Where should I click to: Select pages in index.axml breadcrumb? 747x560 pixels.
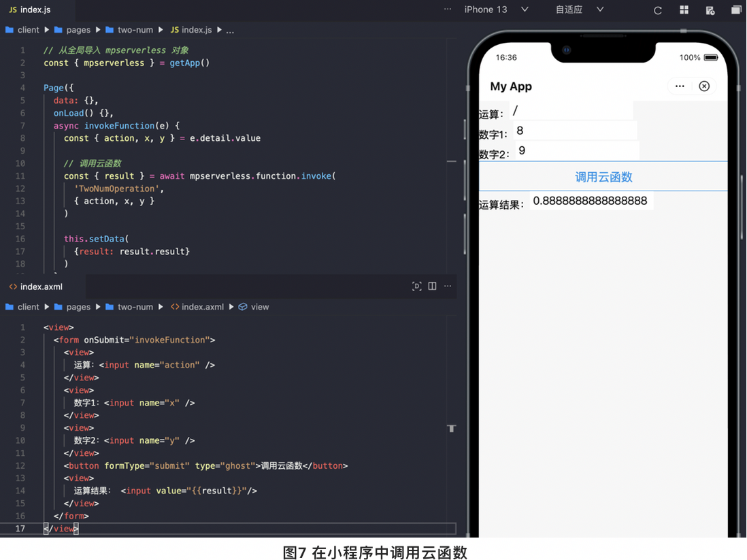pos(78,307)
